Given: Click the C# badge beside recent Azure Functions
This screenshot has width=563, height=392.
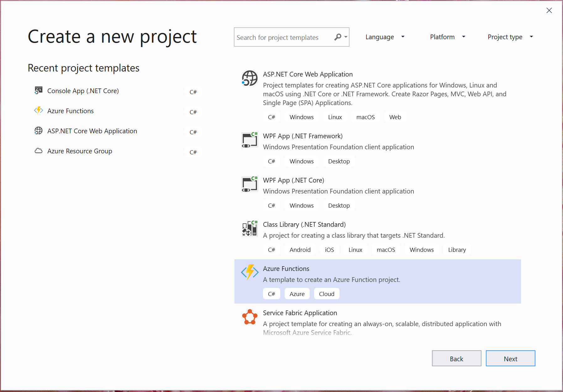Looking at the screenshot, I should [x=193, y=112].
